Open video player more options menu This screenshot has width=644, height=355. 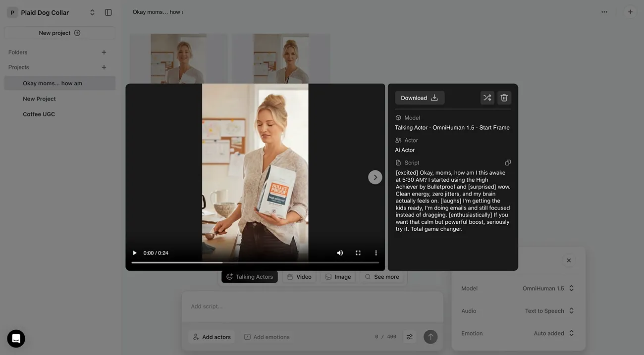pos(376,253)
